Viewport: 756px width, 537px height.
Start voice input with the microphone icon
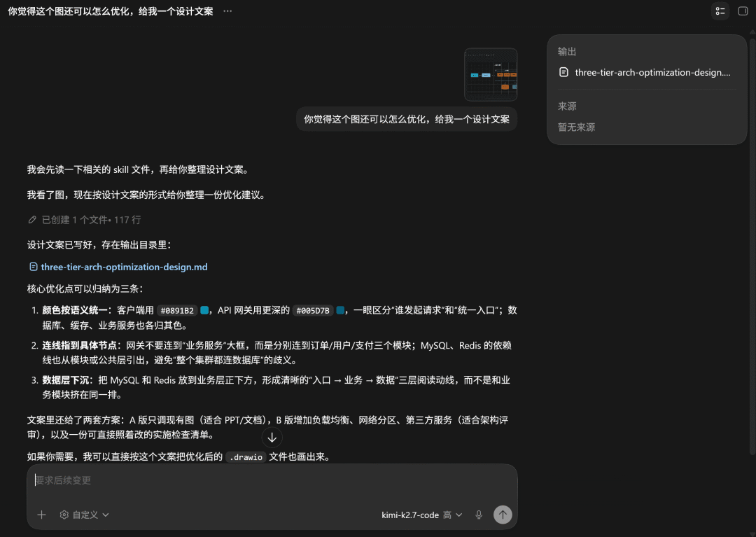click(479, 515)
